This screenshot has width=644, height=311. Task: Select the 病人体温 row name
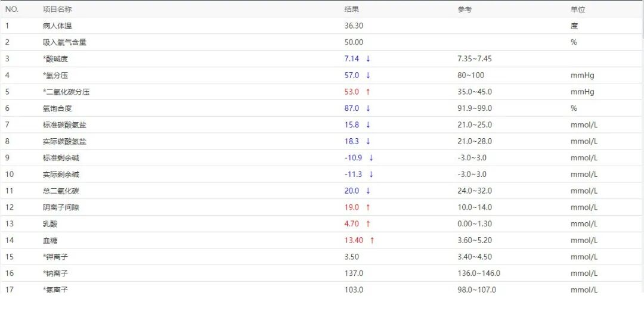[x=57, y=26]
